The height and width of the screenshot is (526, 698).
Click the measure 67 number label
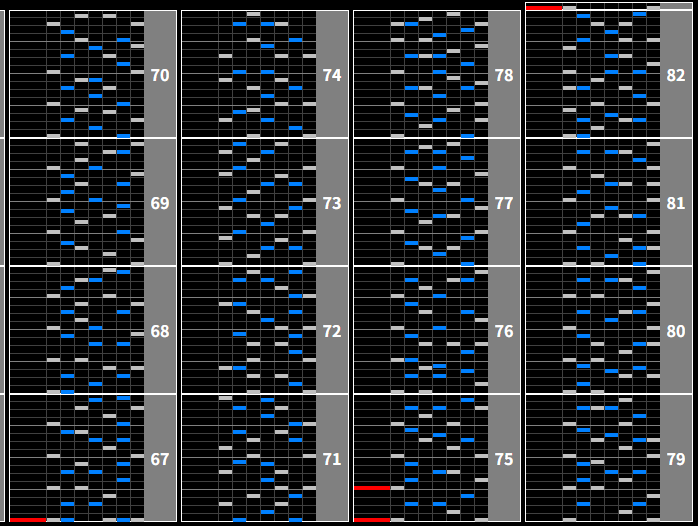pyautogui.click(x=160, y=459)
